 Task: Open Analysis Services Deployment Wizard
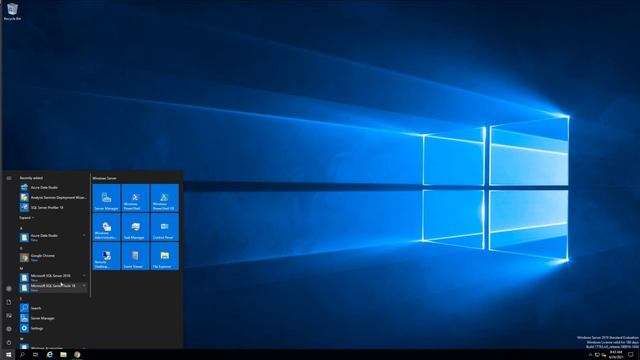pyautogui.click(x=53, y=198)
